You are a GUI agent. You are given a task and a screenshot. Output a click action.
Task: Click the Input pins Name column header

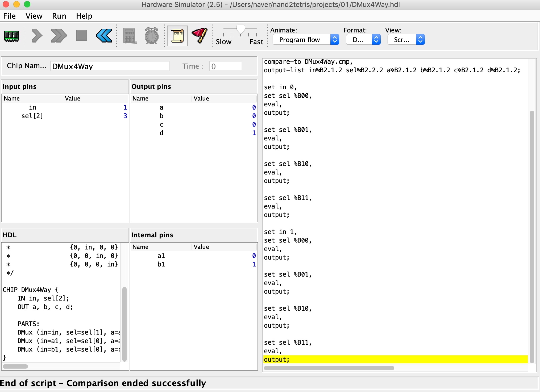[x=33, y=99]
